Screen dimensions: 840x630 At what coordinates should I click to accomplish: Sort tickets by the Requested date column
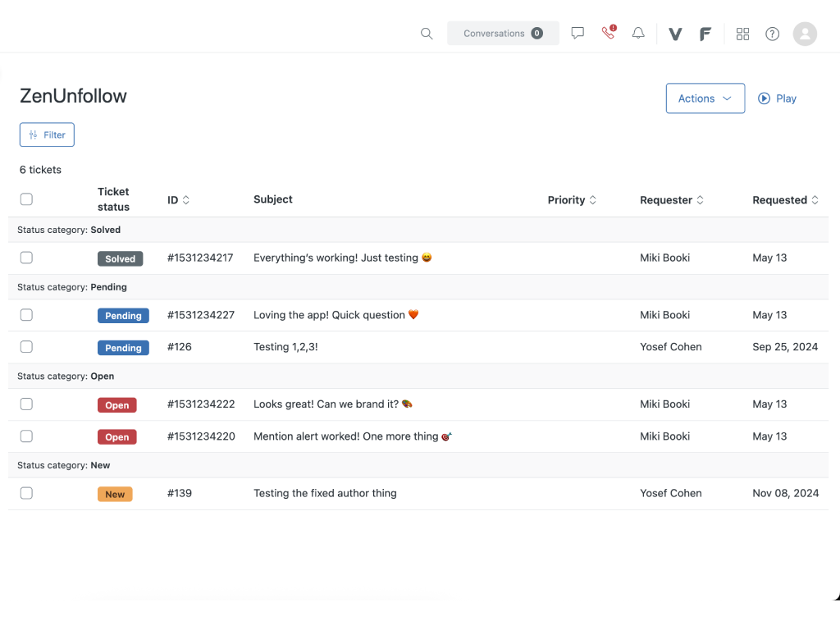coord(785,200)
